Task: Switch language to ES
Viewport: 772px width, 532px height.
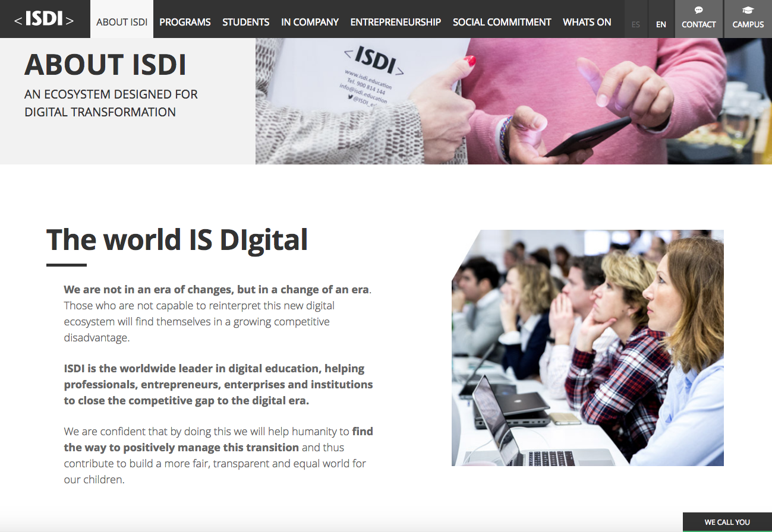Action: pos(636,24)
